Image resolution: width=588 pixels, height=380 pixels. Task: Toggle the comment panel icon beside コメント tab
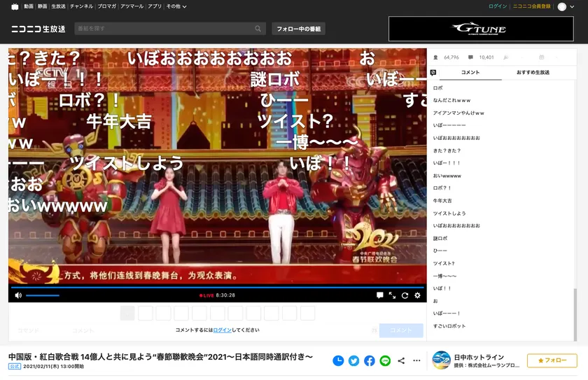coord(433,72)
